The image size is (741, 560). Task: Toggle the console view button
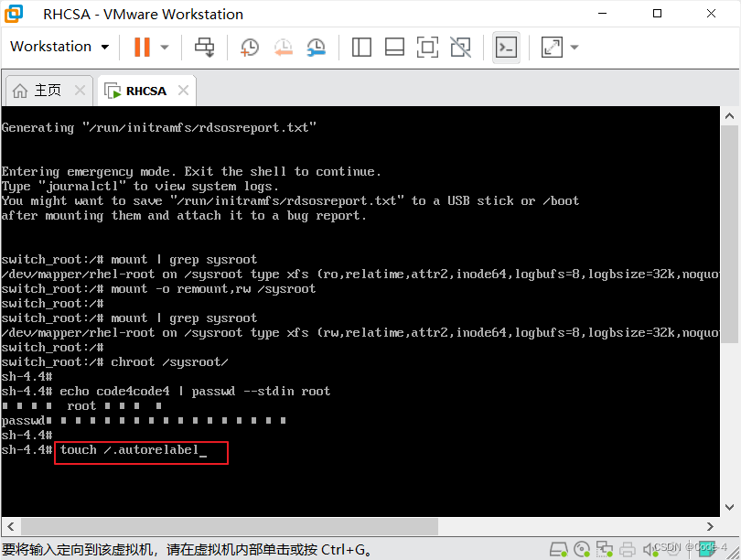(x=506, y=47)
